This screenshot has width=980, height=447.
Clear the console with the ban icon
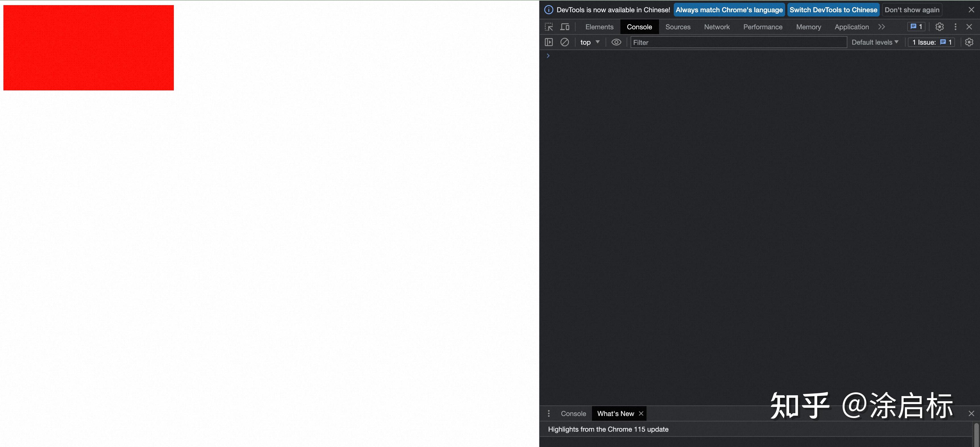click(x=565, y=42)
